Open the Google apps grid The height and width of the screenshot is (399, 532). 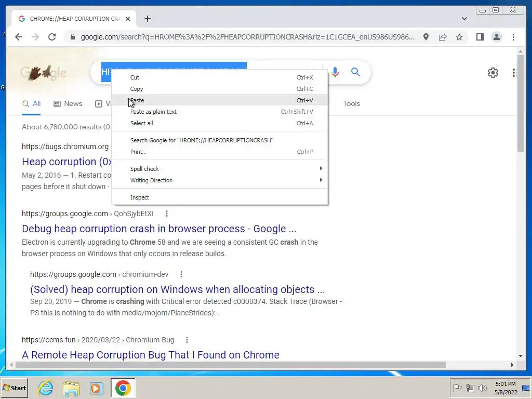coord(514,73)
